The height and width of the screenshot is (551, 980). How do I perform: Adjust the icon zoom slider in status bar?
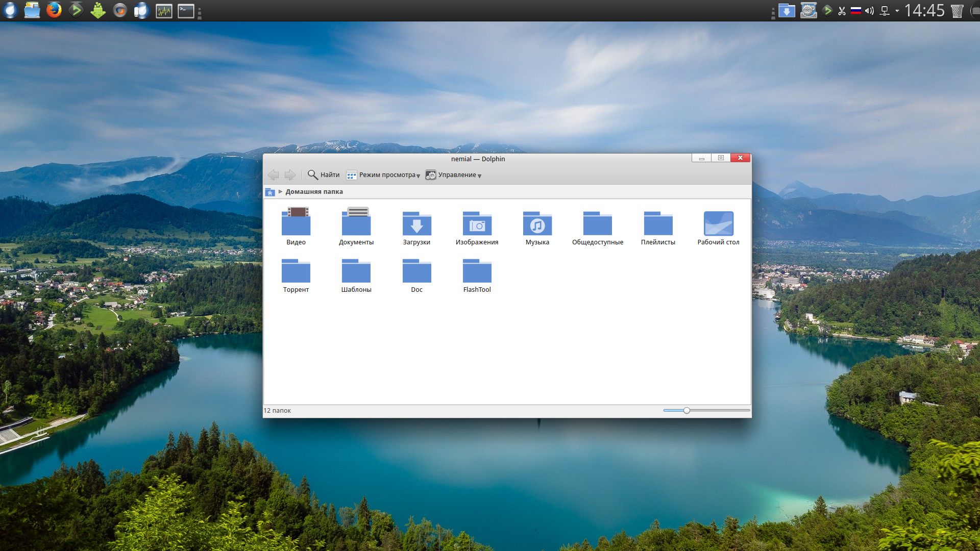coord(687,410)
